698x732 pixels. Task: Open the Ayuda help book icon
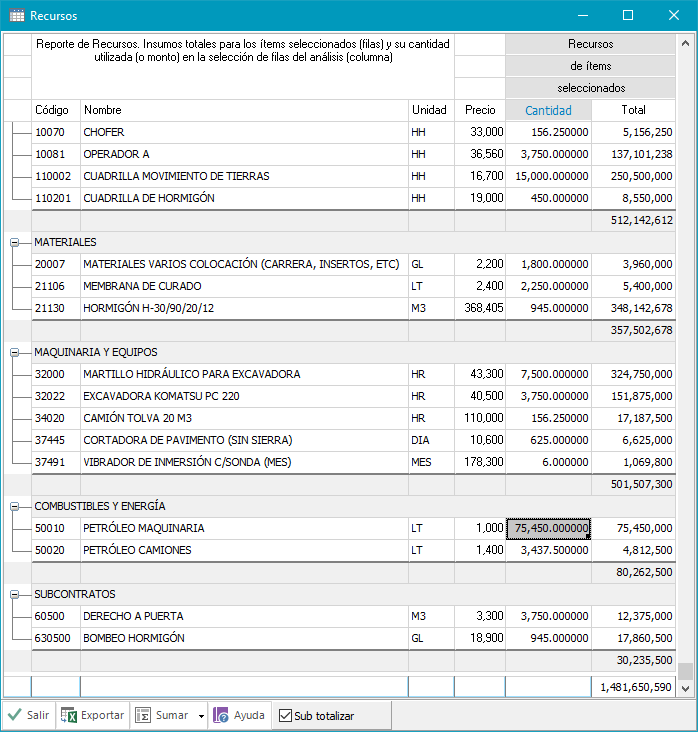click(221, 715)
